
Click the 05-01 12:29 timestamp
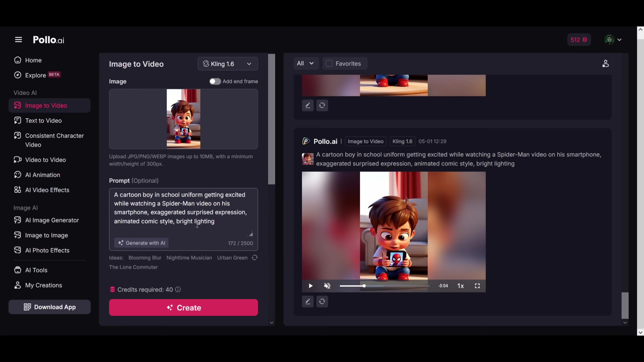click(x=432, y=141)
